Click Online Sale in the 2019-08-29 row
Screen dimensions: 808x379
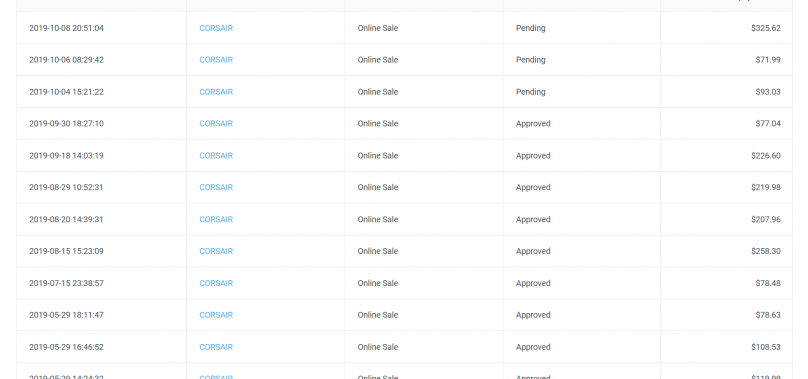378,187
